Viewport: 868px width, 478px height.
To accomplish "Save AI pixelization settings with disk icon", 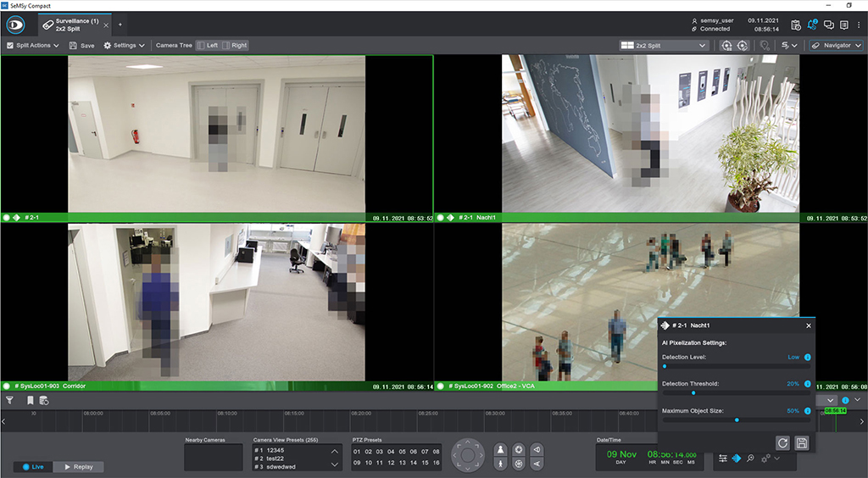I will click(801, 442).
